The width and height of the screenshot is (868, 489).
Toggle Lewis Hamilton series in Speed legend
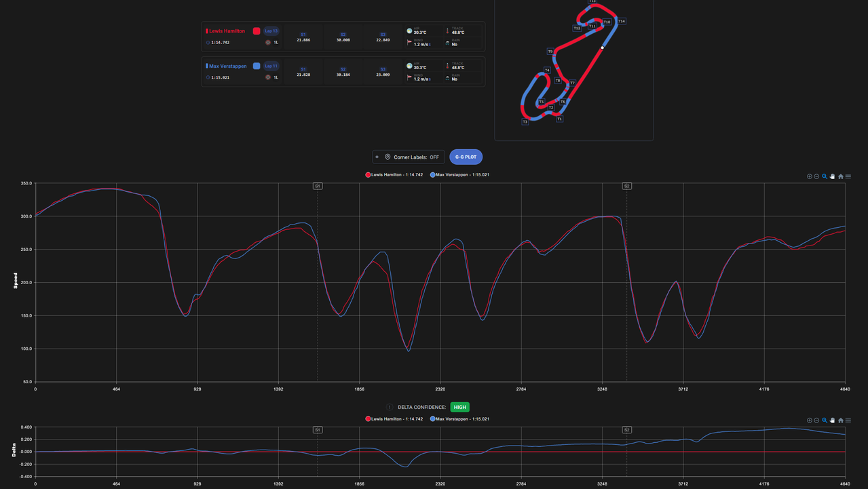pos(394,175)
